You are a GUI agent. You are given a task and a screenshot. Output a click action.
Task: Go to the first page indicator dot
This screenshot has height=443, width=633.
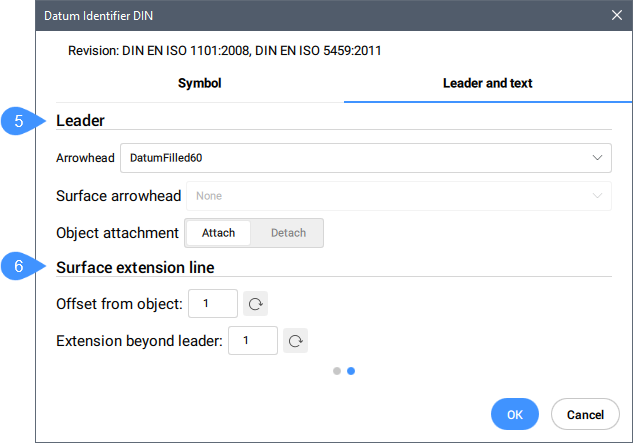[337, 371]
